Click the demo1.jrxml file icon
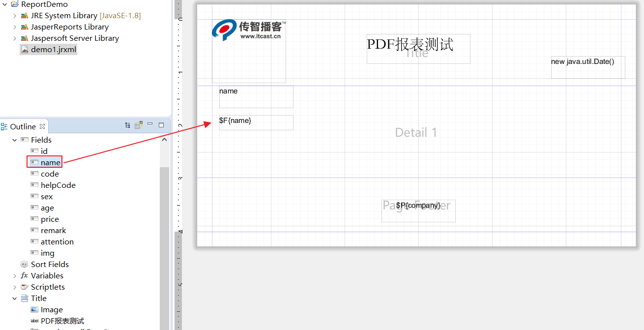Viewport: 644px width, 330px height. coord(26,49)
